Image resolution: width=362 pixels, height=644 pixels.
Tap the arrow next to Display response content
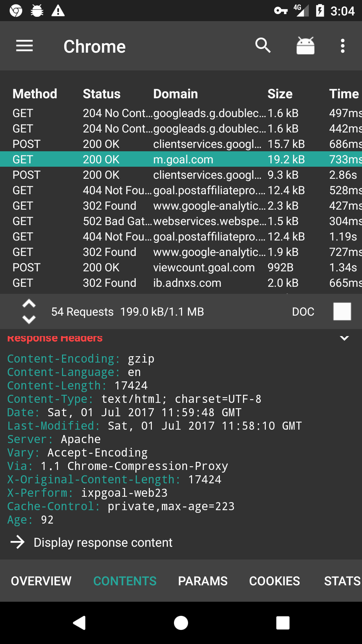[17, 542]
